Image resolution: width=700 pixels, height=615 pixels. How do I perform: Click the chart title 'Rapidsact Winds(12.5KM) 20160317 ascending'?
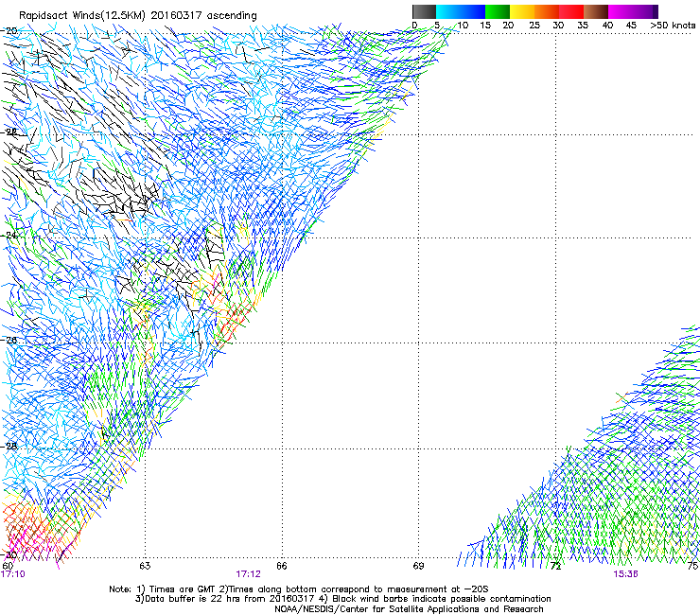(x=138, y=15)
